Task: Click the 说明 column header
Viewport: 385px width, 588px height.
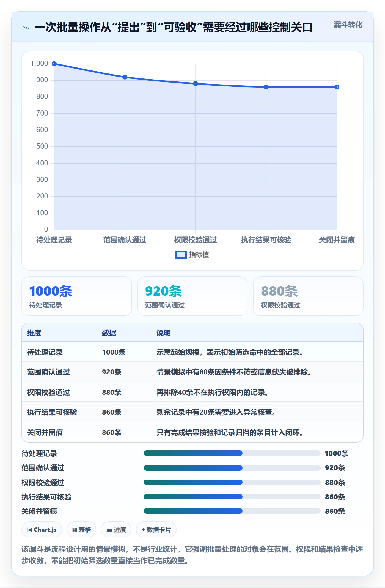Action: tap(164, 333)
